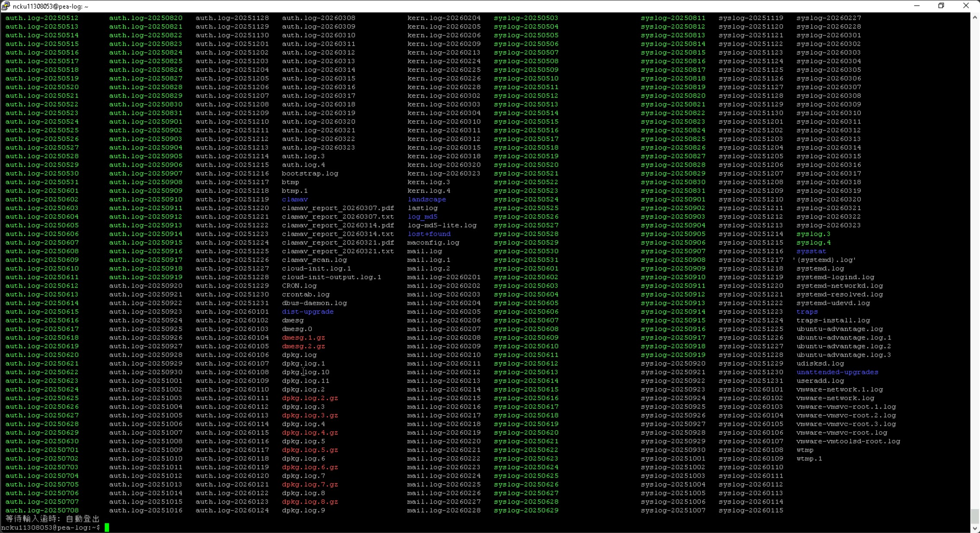980x533 pixels.
Task: Click clamav_report_20260321.txt file name
Action: (338, 251)
